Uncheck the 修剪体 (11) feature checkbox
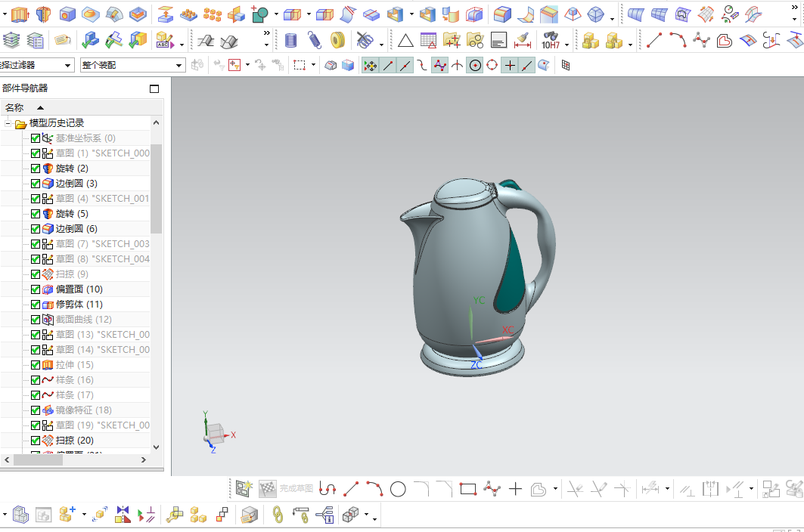 tap(36, 305)
